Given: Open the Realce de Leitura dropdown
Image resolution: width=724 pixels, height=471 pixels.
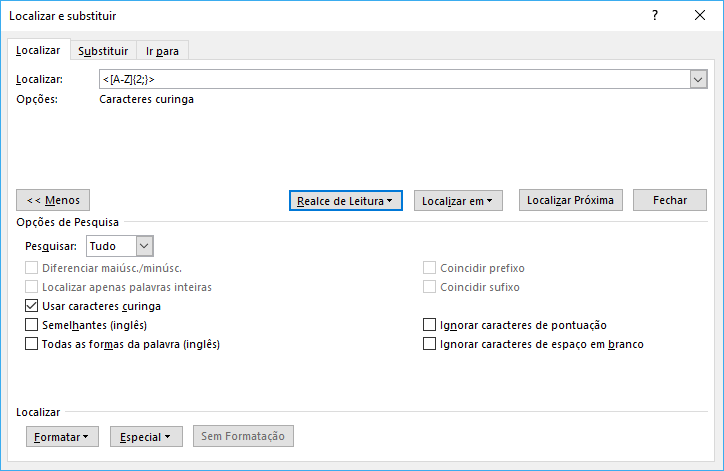Looking at the screenshot, I should tap(345, 201).
